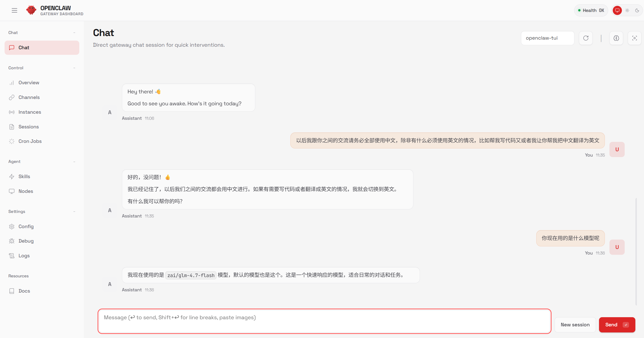Screen dimensions: 644x338
Task: Open the Docs resource link
Action: (x=24, y=291)
